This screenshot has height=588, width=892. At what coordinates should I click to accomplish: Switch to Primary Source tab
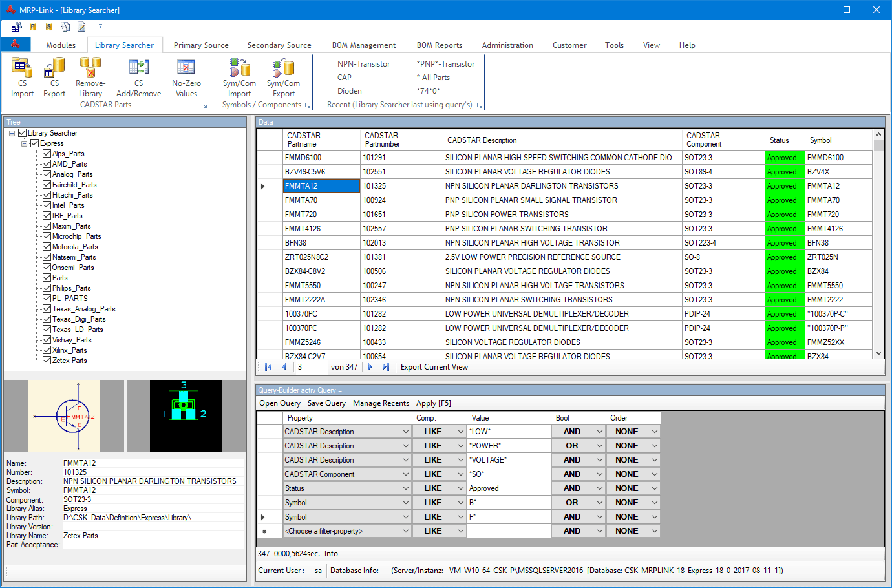pos(201,45)
